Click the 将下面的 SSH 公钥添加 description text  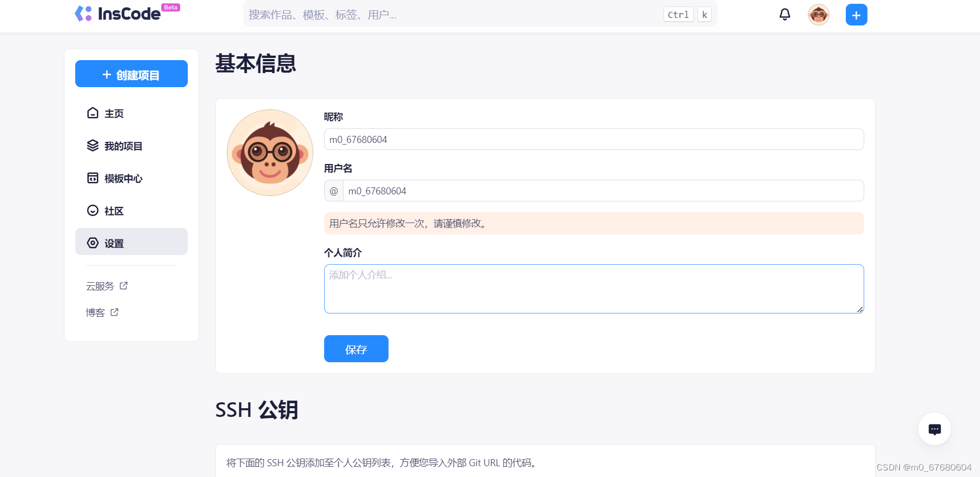382,462
